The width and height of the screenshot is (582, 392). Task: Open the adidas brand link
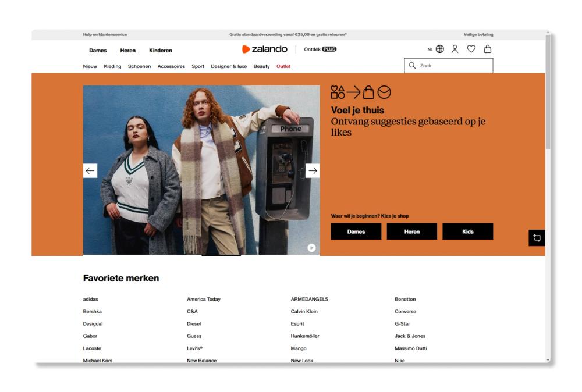[x=90, y=299]
